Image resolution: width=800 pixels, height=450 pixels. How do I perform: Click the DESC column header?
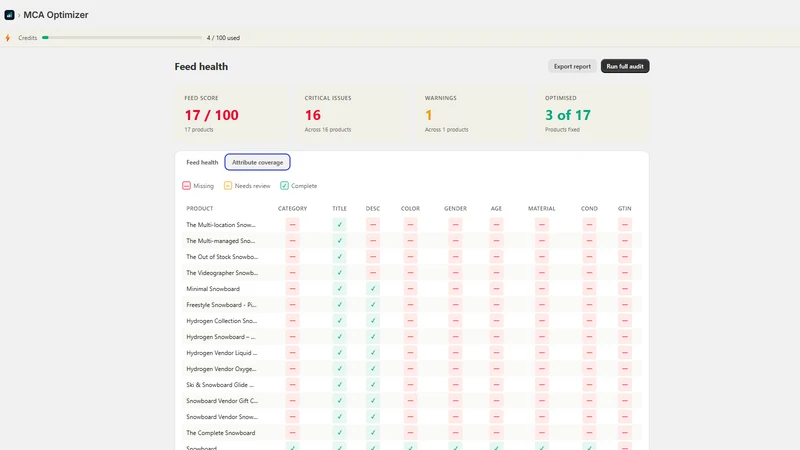tap(372, 209)
